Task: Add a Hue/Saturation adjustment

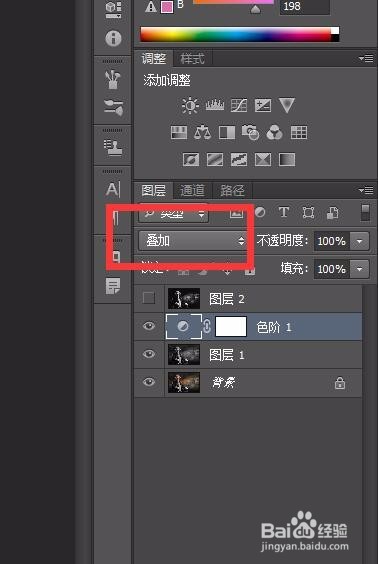Action: click(179, 133)
